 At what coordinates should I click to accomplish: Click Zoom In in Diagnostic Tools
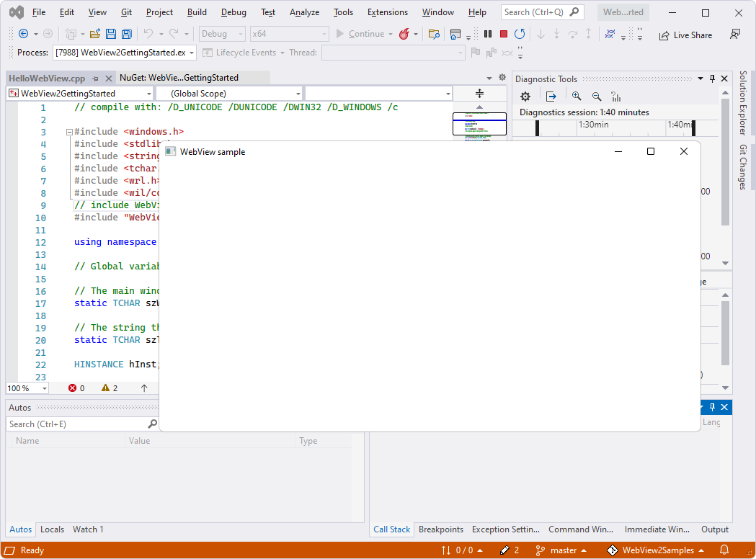click(x=576, y=97)
